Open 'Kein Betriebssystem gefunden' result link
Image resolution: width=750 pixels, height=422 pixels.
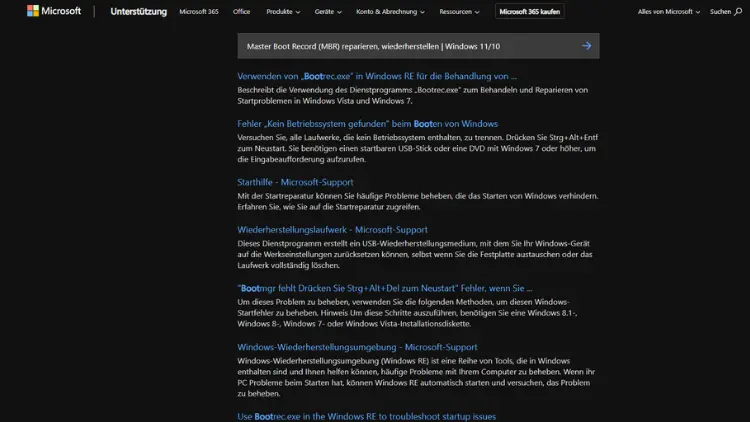(x=367, y=123)
